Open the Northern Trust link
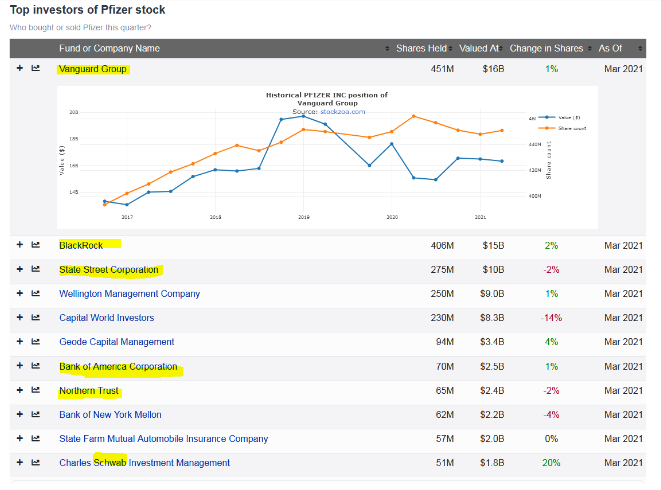 tap(89, 390)
